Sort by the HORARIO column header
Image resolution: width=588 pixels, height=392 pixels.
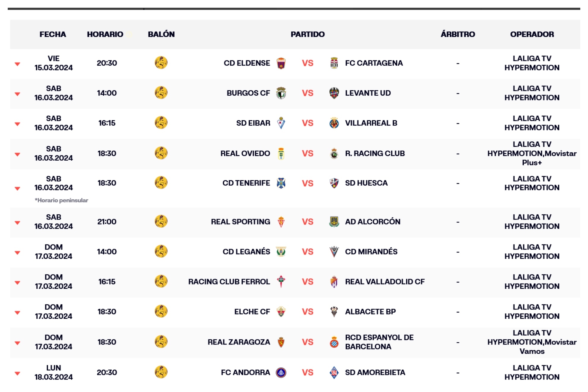(105, 34)
